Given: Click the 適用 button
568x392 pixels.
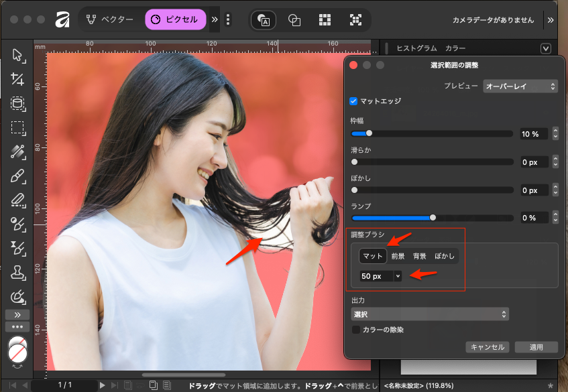Looking at the screenshot, I should (536, 347).
